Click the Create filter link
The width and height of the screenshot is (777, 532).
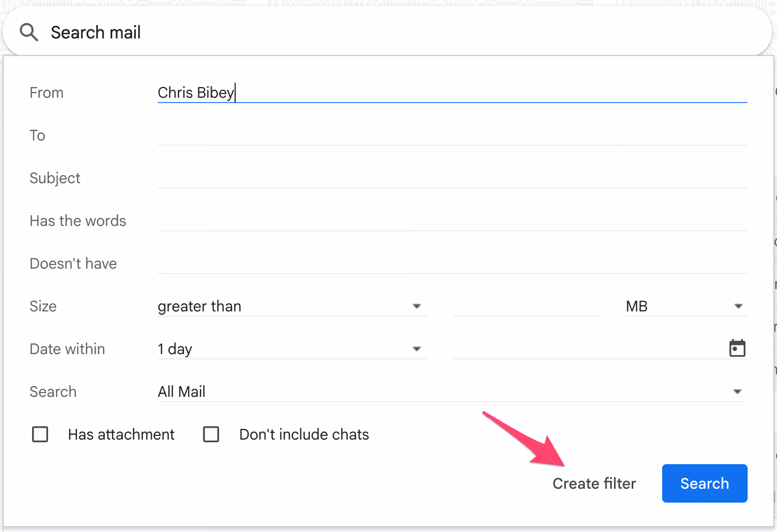point(594,483)
